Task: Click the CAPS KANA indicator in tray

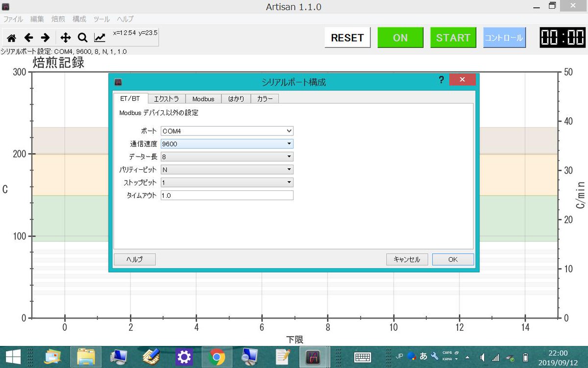Action: [x=451, y=356]
